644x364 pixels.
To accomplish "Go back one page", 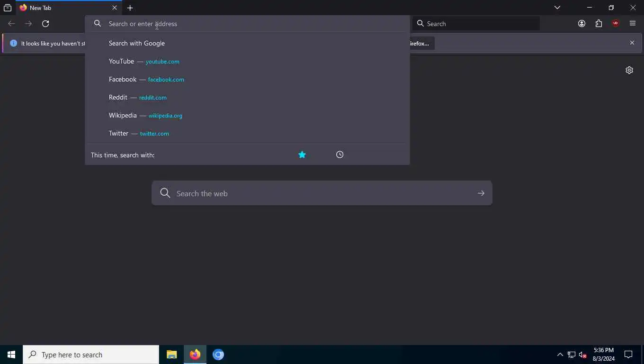I will 11,24.
